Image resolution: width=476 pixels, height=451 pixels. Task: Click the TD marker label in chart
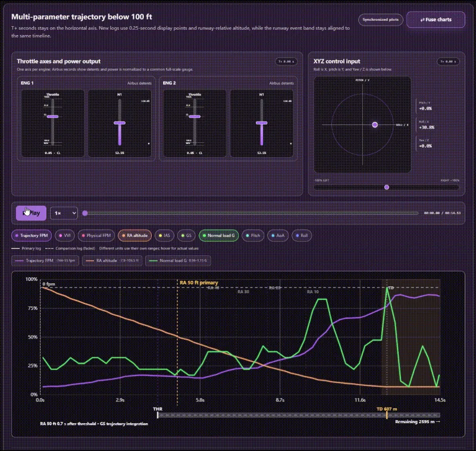coord(391,288)
